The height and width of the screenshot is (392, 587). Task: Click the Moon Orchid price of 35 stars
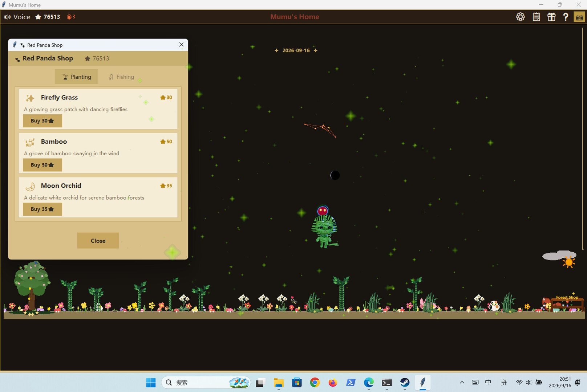point(166,186)
